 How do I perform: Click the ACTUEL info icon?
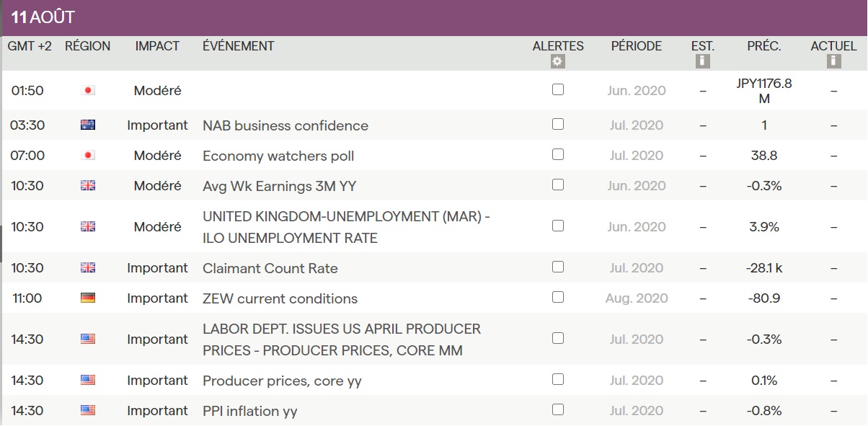point(833,62)
